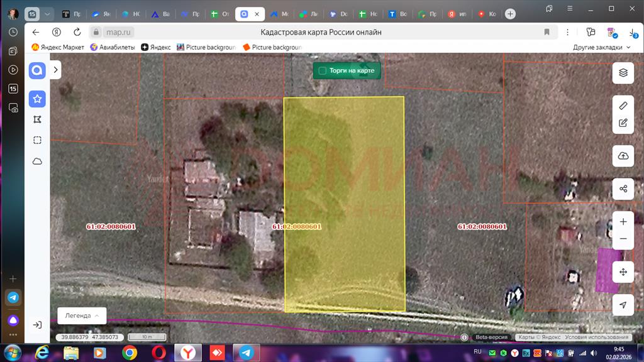Toggle the pan/move map control
The height and width of the screenshot is (362, 644).
623,272
